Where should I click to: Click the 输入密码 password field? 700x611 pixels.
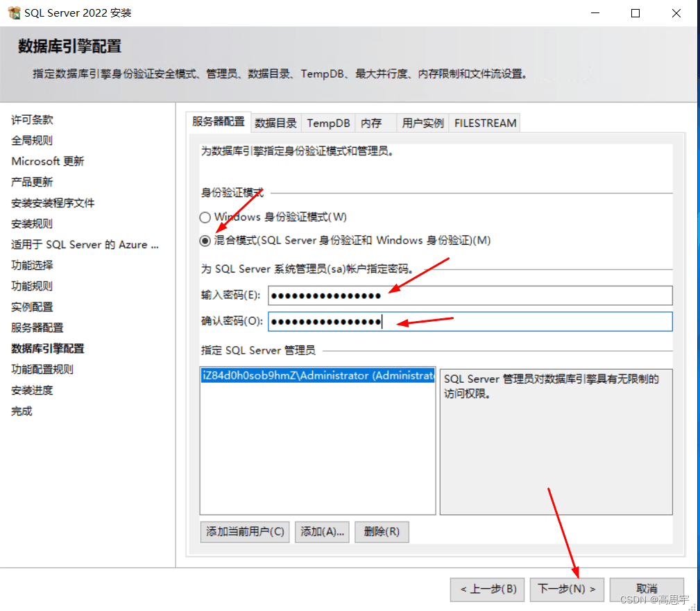pyautogui.click(x=470, y=295)
